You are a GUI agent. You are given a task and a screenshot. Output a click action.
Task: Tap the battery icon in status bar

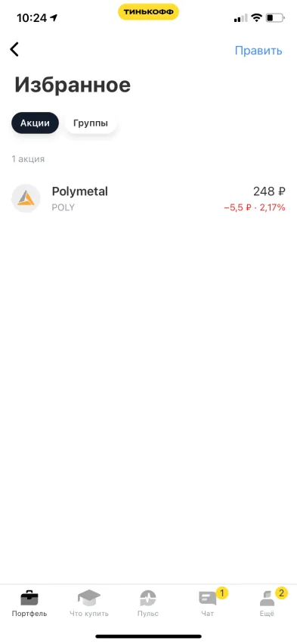[x=275, y=17]
